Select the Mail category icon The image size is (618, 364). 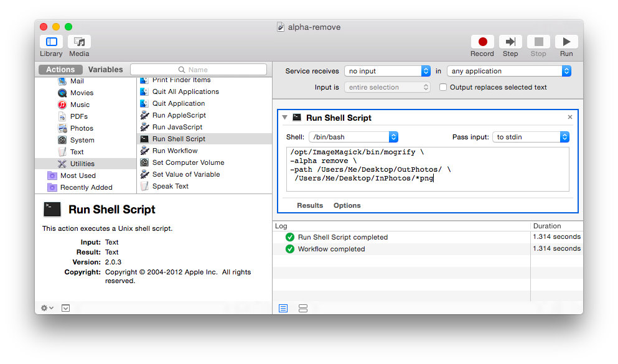pos(62,81)
